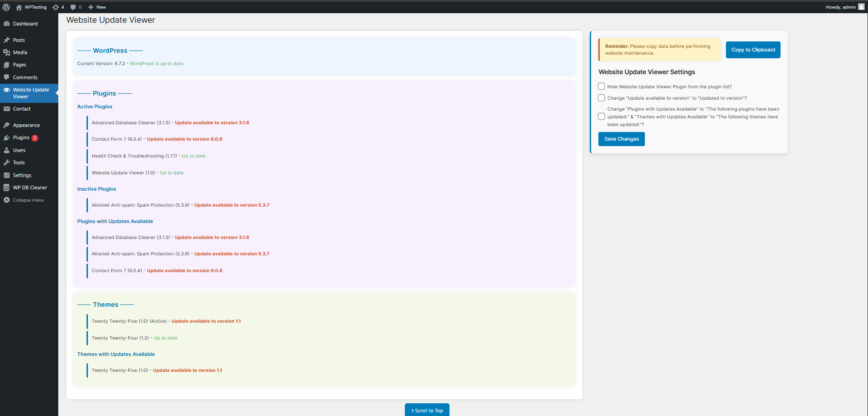Click Twenty Twenty-Five entry under Themes with Updates
This screenshot has width=868, height=416.
pyautogui.click(x=157, y=370)
